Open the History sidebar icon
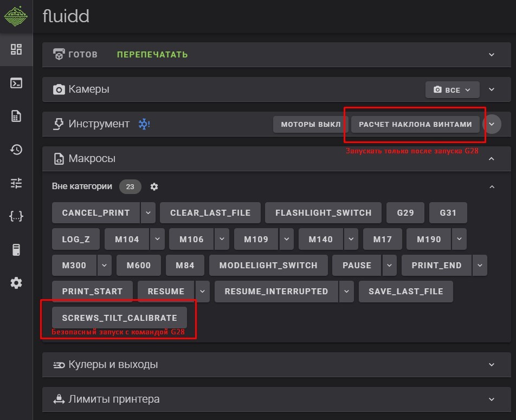516x420 pixels. click(16, 150)
